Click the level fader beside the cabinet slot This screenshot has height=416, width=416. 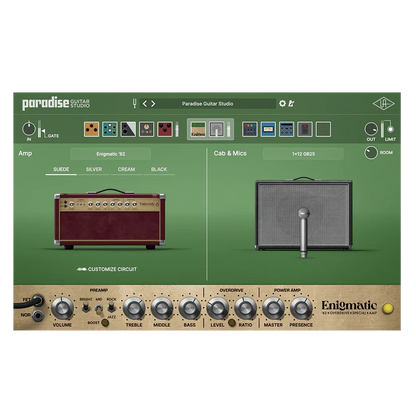click(x=229, y=130)
